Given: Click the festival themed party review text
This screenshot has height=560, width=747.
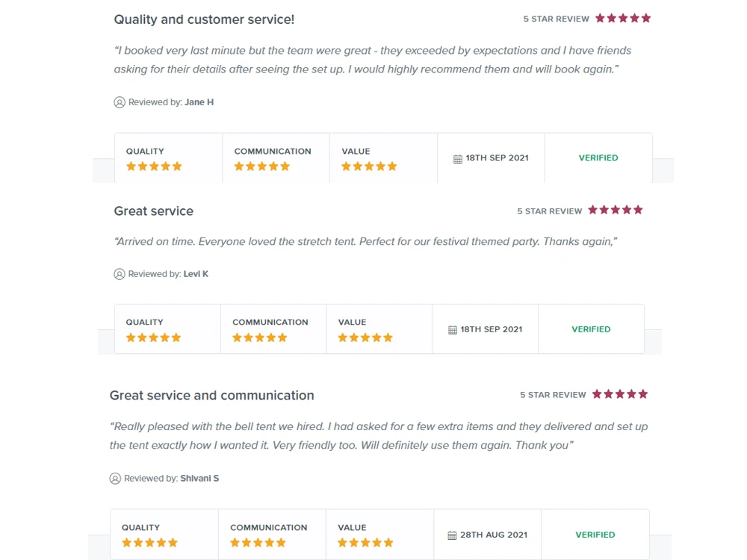Looking at the screenshot, I should tap(365, 242).
